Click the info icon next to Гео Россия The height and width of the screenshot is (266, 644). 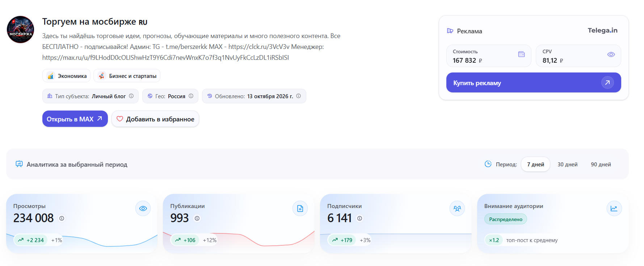191,96
